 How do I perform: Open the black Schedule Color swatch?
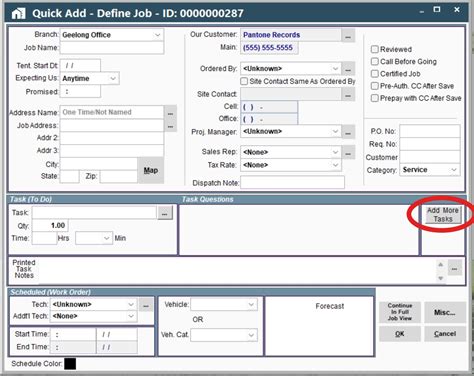[70, 364]
